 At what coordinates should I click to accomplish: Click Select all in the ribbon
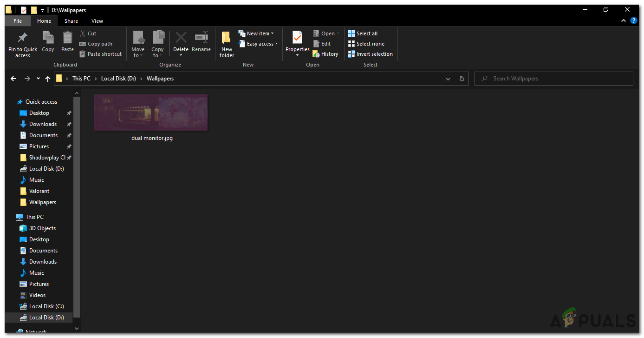click(363, 33)
